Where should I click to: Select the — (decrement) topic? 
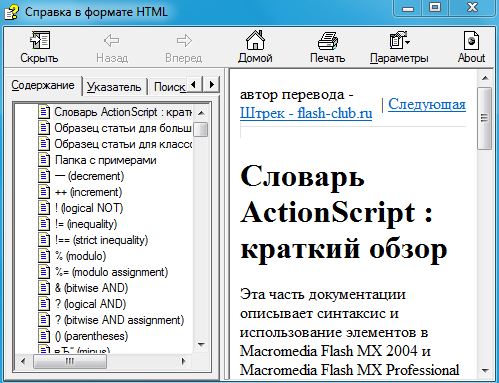tap(89, 176)
